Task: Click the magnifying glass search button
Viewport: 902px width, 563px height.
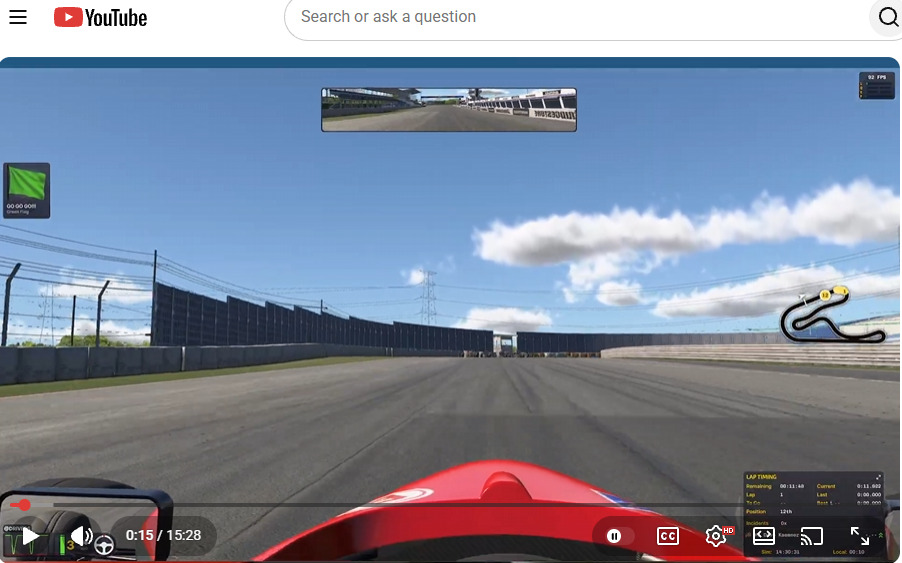Action: point(888,17)
